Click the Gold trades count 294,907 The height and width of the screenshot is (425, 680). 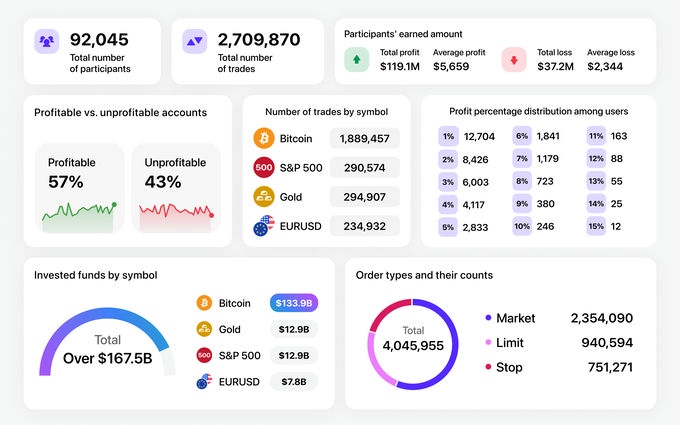[x=365, y=196]
